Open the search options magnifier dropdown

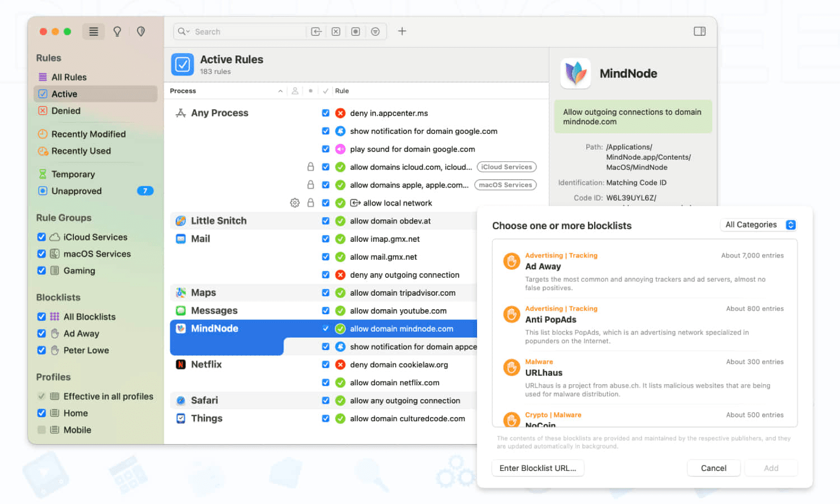click(184, 32)
